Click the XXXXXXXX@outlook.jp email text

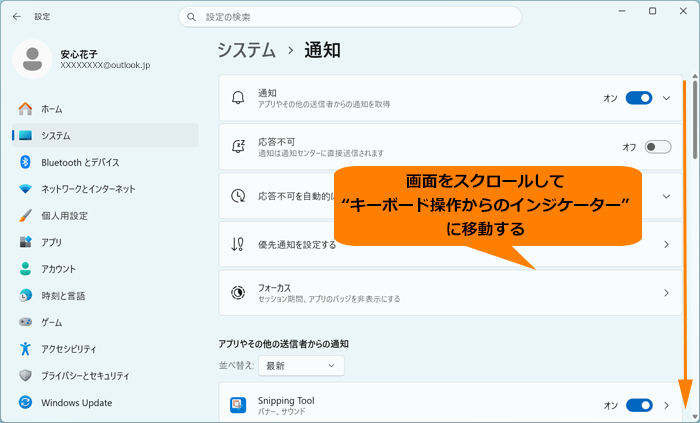pyautogui.click(x=105, y=65)
